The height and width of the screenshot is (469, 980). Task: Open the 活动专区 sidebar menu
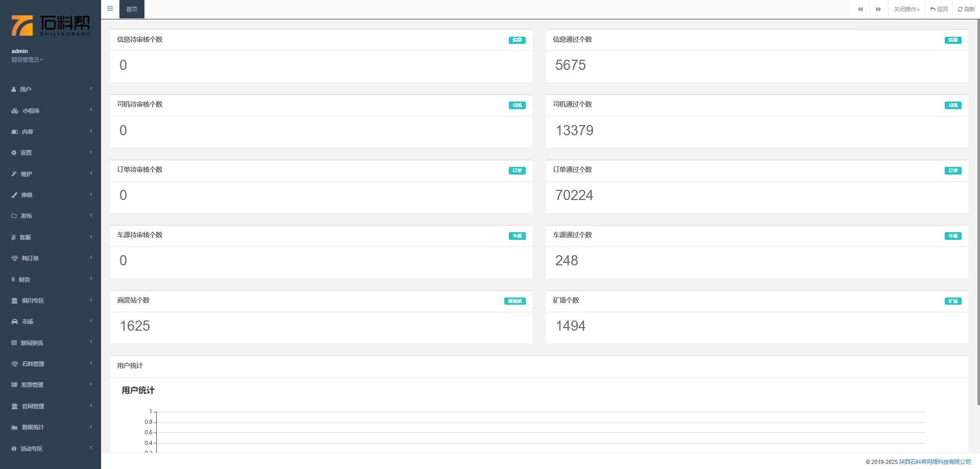click(51, 449)
